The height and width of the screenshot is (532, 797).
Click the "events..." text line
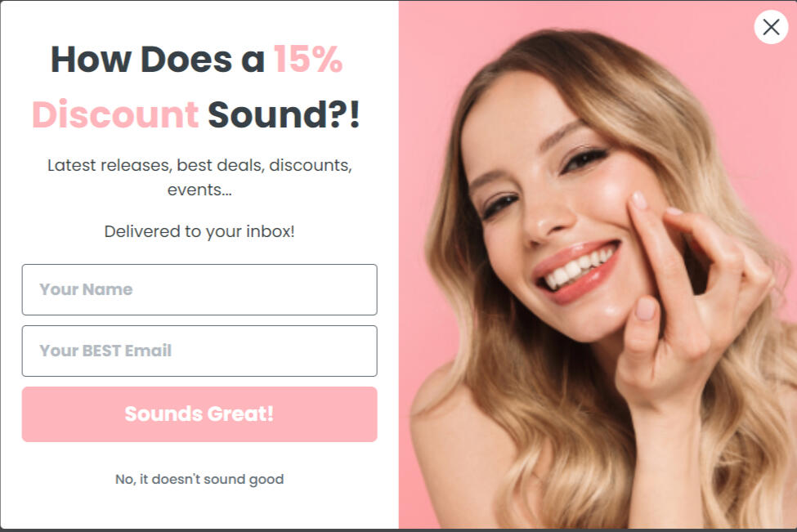pos(199,190)
